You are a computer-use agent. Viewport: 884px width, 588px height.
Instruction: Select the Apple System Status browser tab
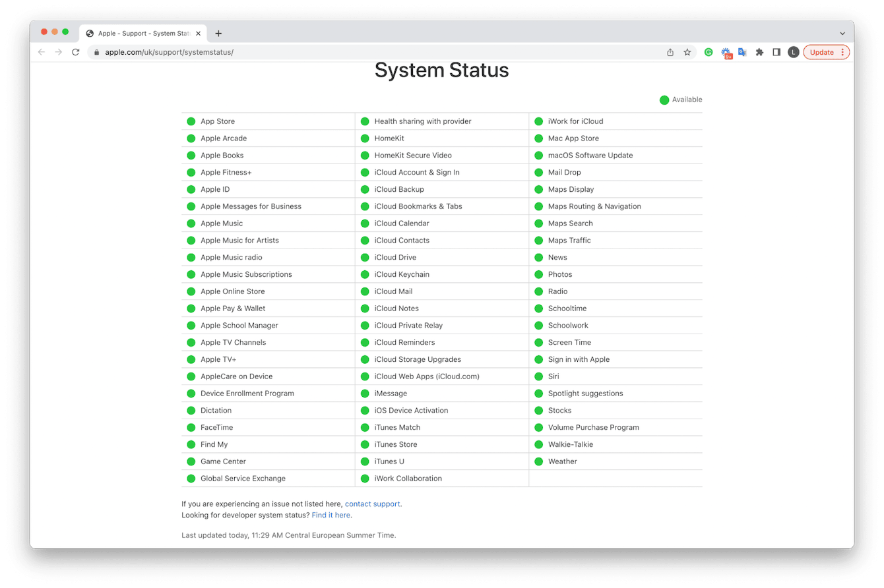141,33
